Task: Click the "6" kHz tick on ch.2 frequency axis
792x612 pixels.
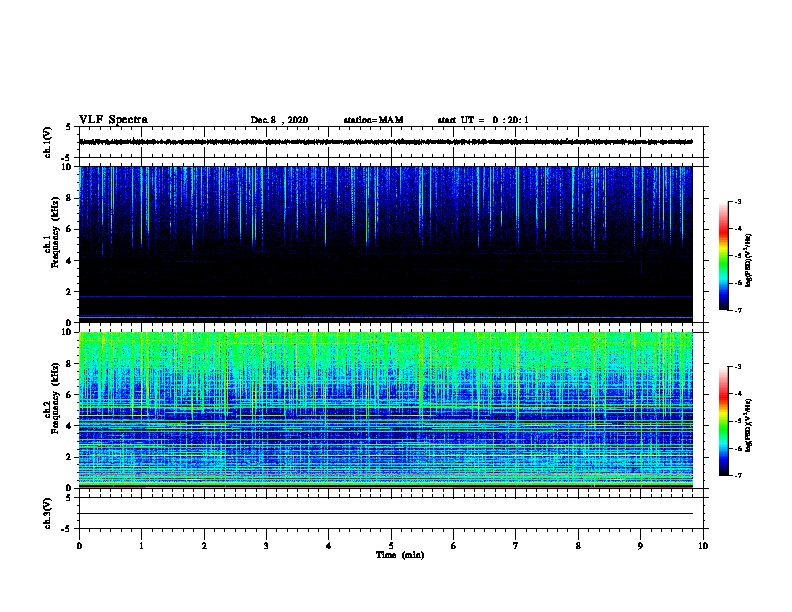Action: [71, 395]
